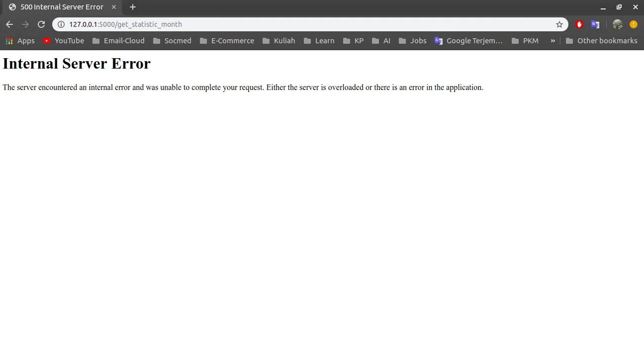644x354 pixels.
Task: Click the forward navigation arrow
Action: coord(25,24)
